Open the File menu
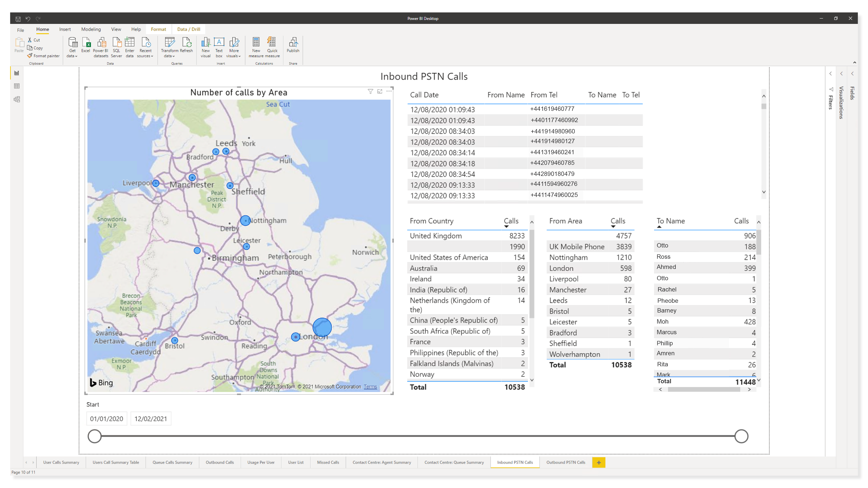Screen dimensions: 868x488 tap(21, 30)
